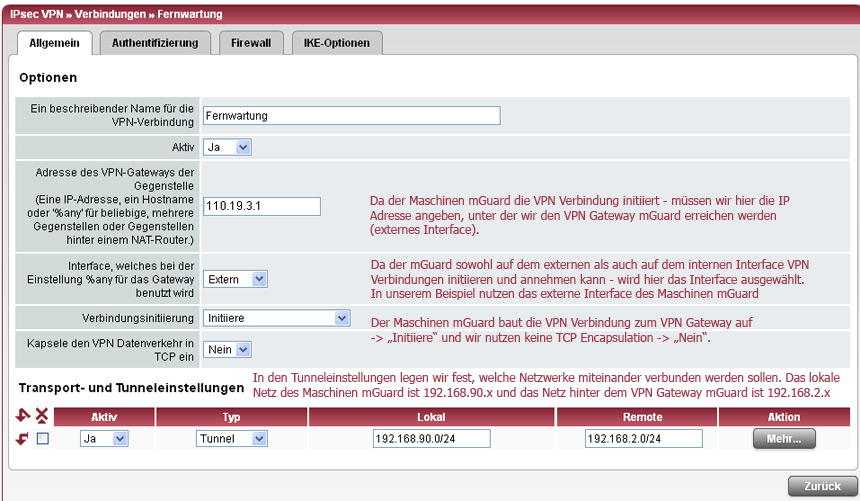This screenshot has width=860, height=501.
Task: Expand the Interface Extern dropdown
Action: [235, 279]
